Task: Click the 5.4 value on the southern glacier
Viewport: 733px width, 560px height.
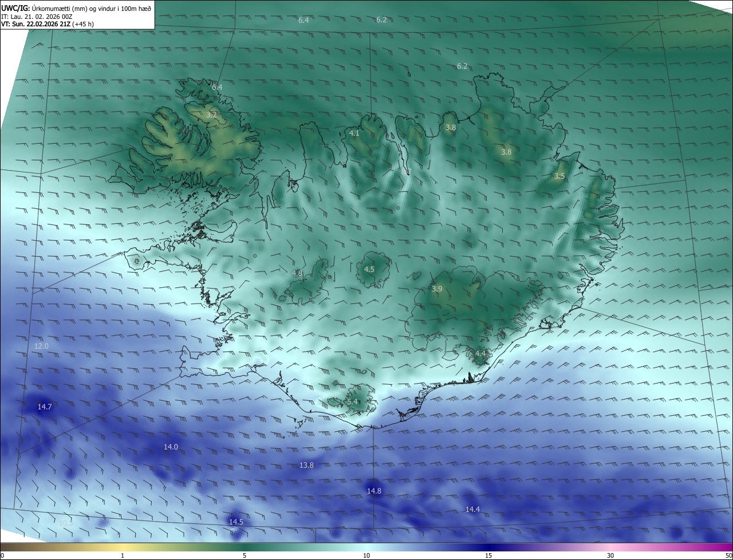Action: tap(352, 402)
